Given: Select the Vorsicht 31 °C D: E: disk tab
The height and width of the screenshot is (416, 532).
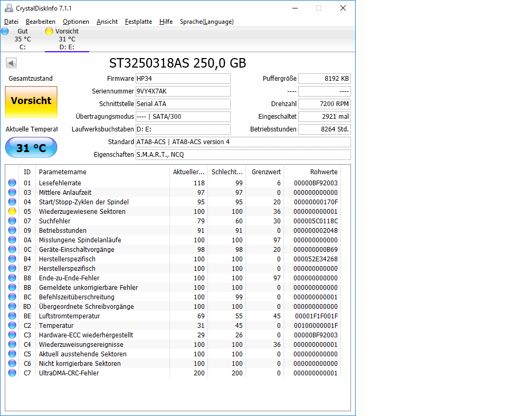Looking at the screenshot, I should pyautogui.click(x=67, y=39).
